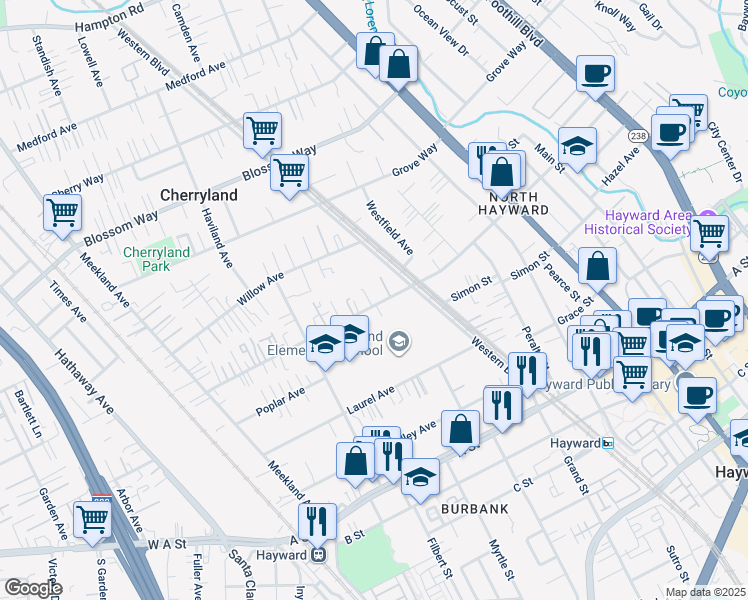Image resolution: width=748 pixels, height=600 pixels.
Task: Click the Highway 238 route shield
Action: click(636, 135)
